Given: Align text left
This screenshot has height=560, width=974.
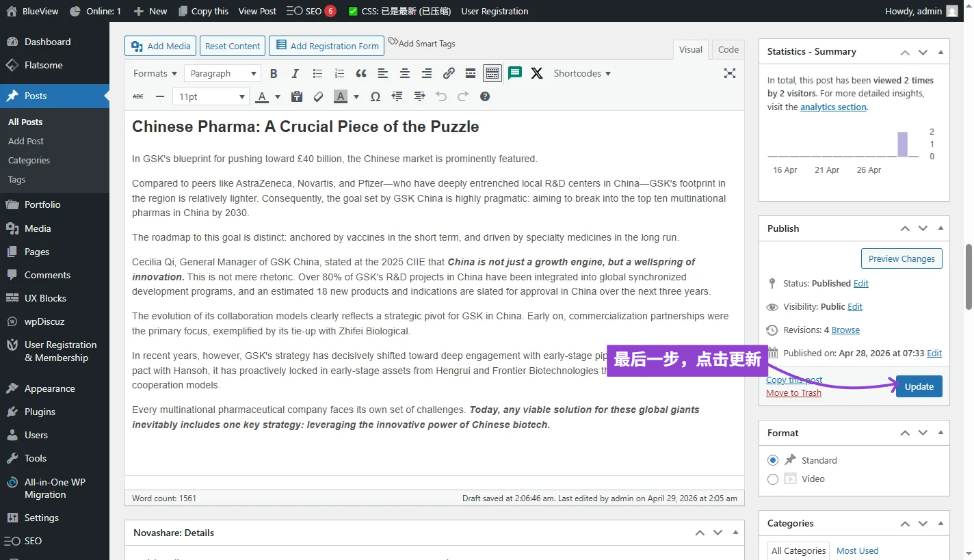Looking at the screenshot, I should point(383,73).
